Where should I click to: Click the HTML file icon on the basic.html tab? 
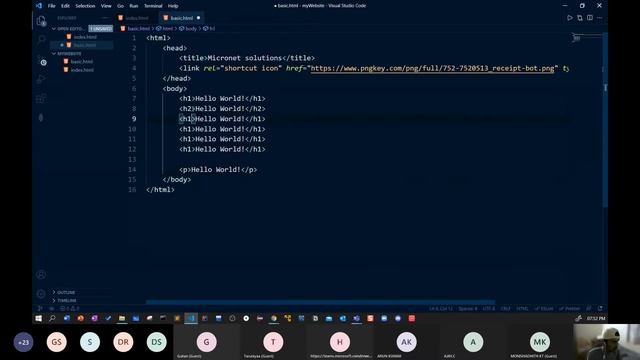[x=165, y=18]
